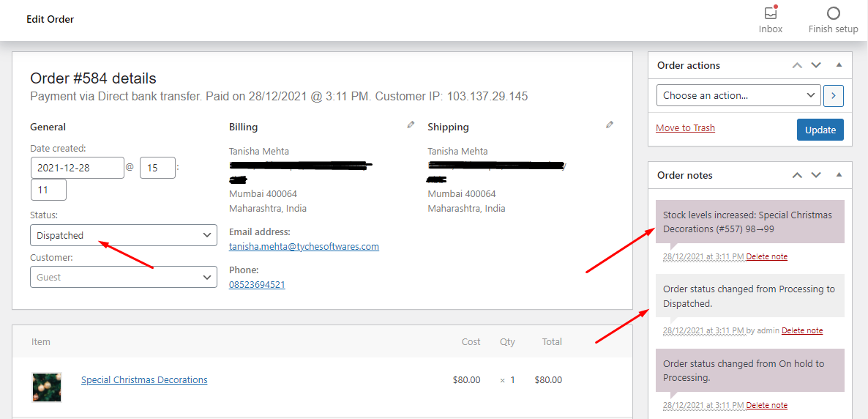The image size is (868, 419).
Task: Move Order actions panel down
Action: click(816, 65)
